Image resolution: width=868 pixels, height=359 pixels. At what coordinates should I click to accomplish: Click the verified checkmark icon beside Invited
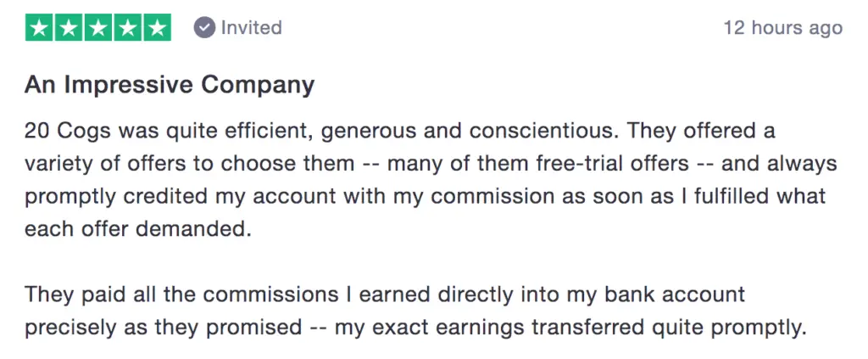coord(204,27)
